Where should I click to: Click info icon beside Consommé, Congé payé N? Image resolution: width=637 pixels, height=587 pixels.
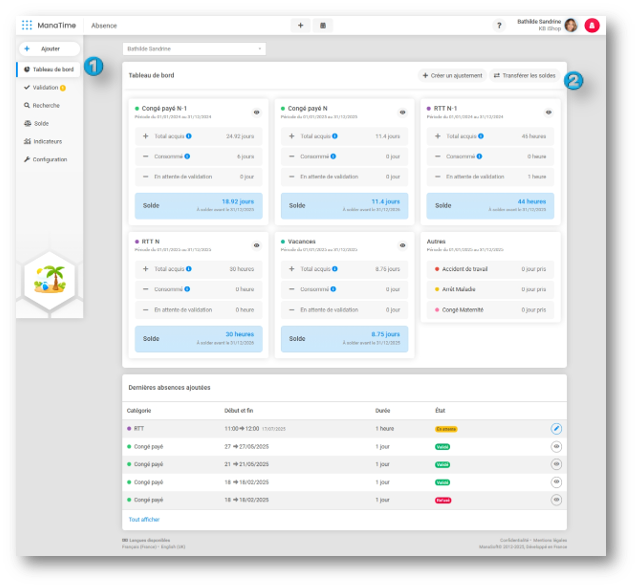coord(333,156)
